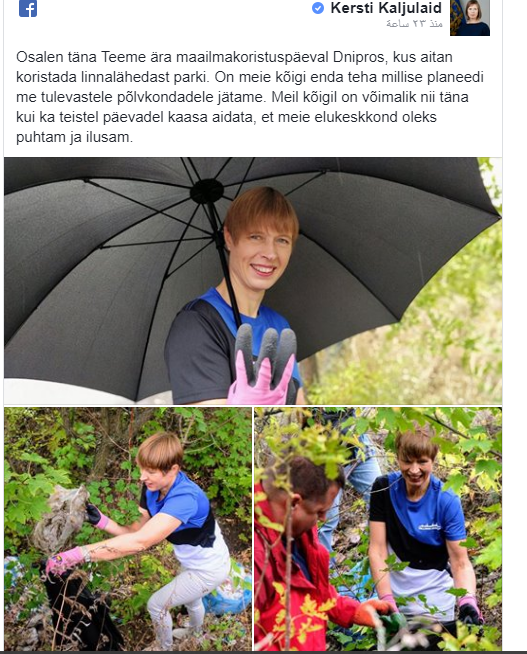Open Kersti Kaljulaid's profile picture thumbnail

click(469, 18)
